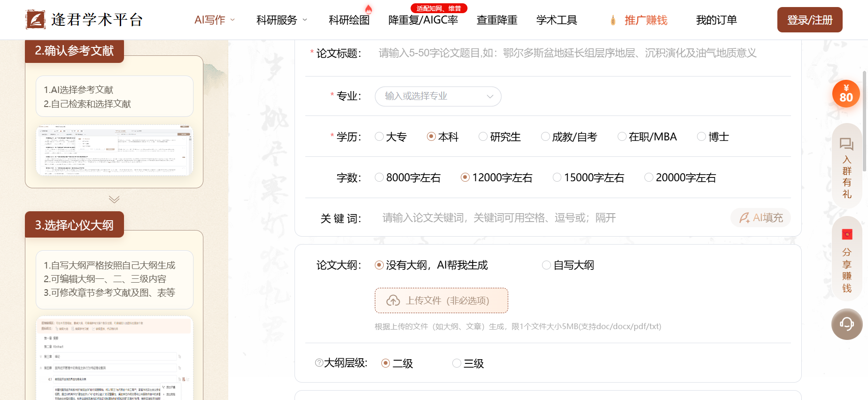Open the 推广赚钱 menu item
The width and height of the screenshot is (868, 400).
646,20
